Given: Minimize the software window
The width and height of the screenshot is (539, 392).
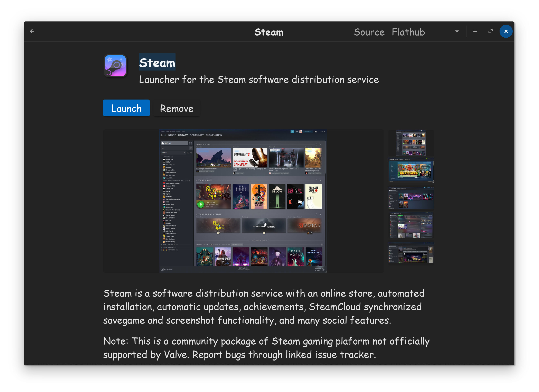Looking at the screenshot, I should click(x=475, y=31).
